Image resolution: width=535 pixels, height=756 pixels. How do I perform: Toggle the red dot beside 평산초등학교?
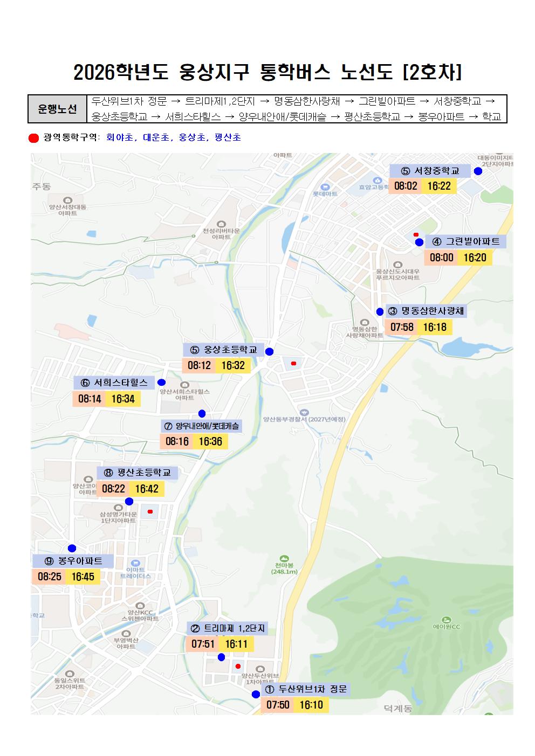149,511
